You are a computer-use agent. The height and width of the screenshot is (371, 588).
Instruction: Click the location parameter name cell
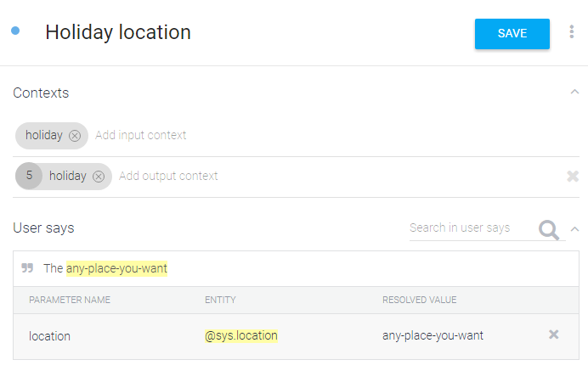click(x=49, y=335)
